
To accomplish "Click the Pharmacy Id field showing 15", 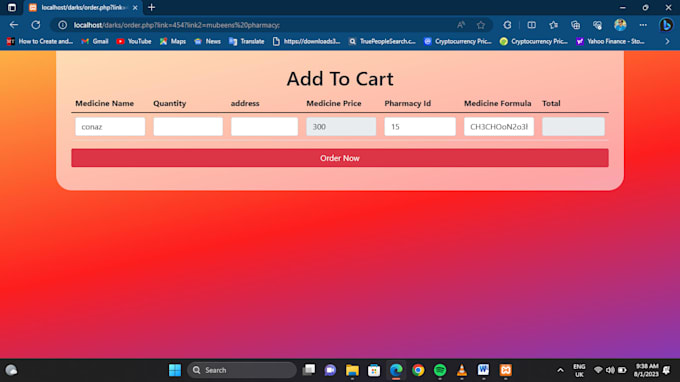I will pyautogui.click(x=420, y=127).
